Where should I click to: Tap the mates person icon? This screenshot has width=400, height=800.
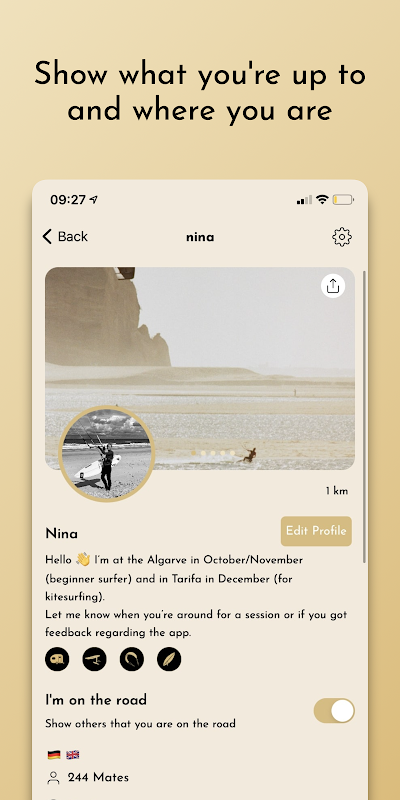click(x=53, y=778)
